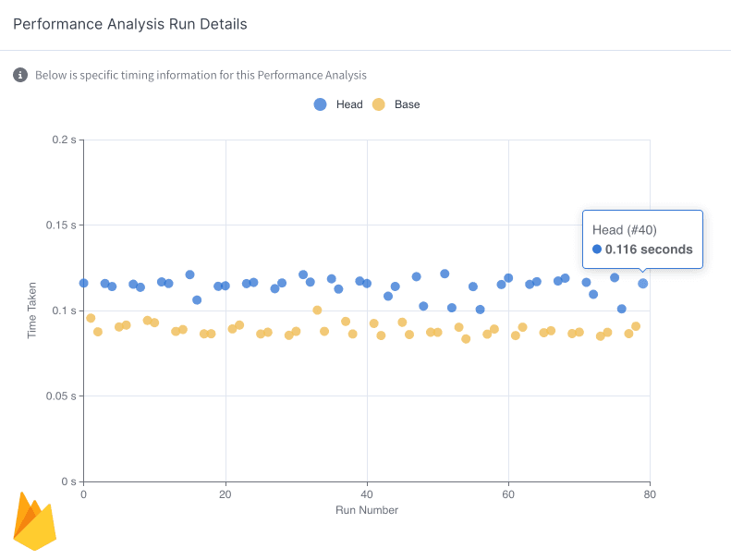Click the 0.116 seconds tooltip value
731x560 pixels.
[648, 250]
